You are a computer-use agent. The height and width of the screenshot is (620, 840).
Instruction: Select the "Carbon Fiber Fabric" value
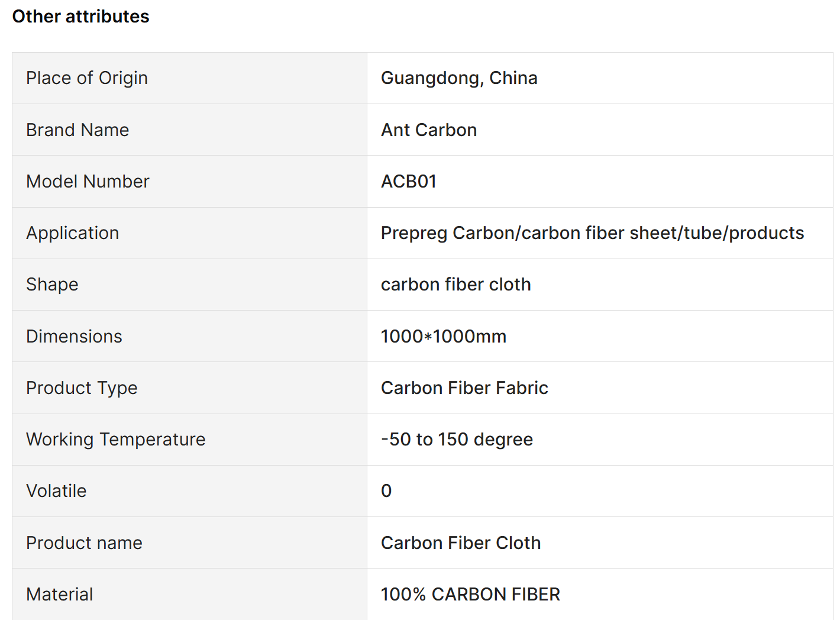point(464,388)
